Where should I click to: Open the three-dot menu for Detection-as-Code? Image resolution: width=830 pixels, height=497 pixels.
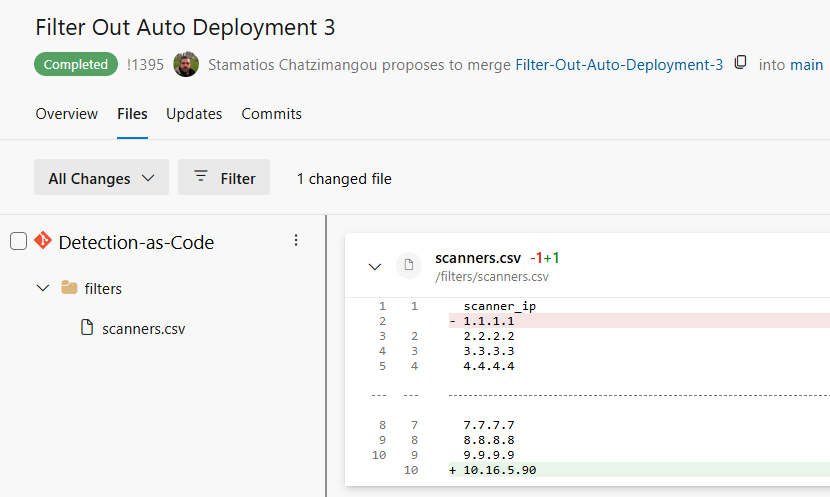tap(296, 240)
